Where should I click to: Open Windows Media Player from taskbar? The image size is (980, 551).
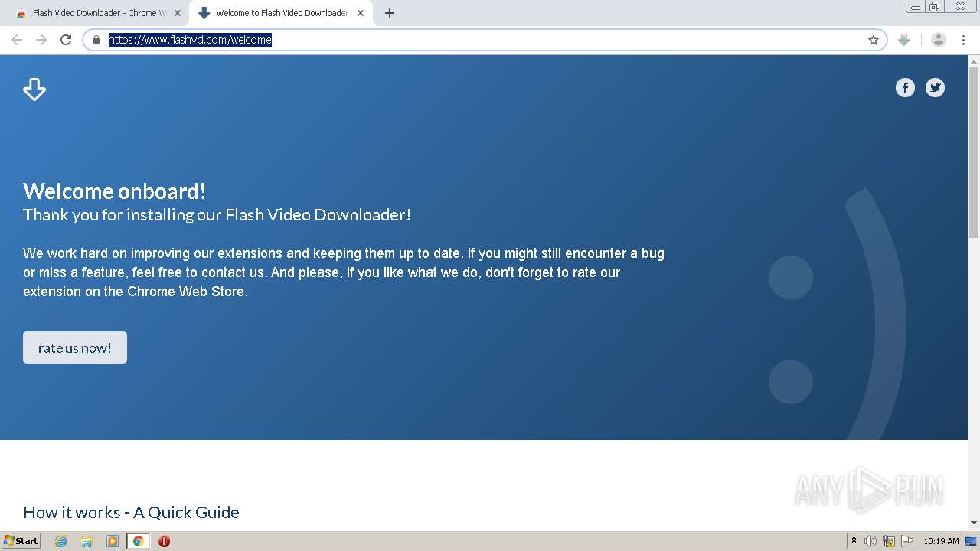113,541
